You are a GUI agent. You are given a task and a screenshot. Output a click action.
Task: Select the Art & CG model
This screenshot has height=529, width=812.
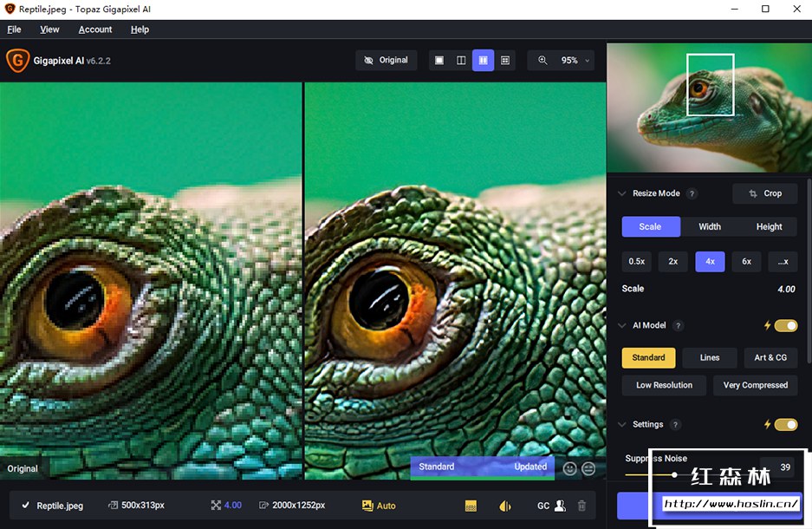tap(770, 357)
